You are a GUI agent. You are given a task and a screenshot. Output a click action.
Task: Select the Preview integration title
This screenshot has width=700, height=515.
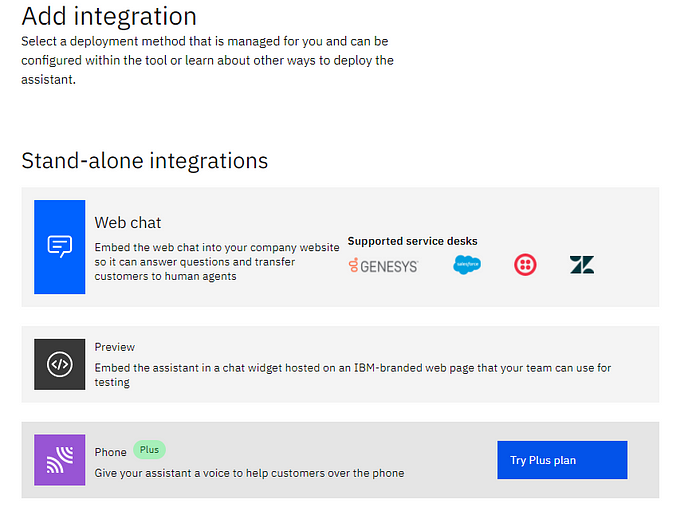(114, 347)
